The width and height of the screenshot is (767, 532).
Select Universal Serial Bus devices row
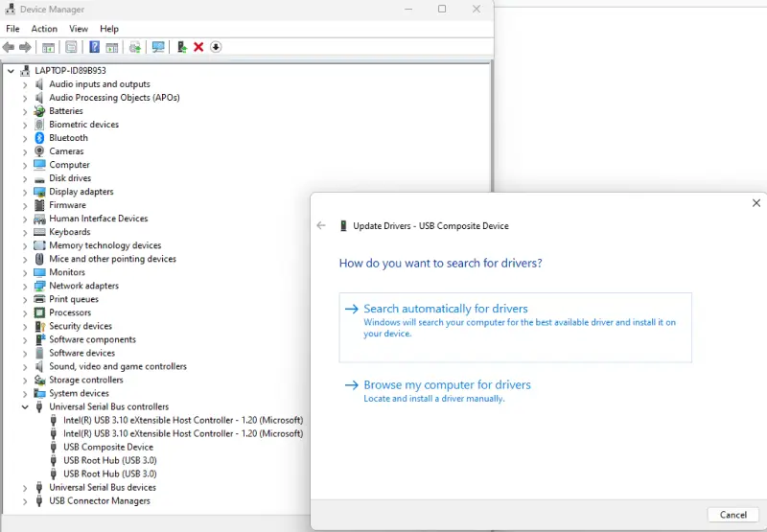click(x=103, y=487)
